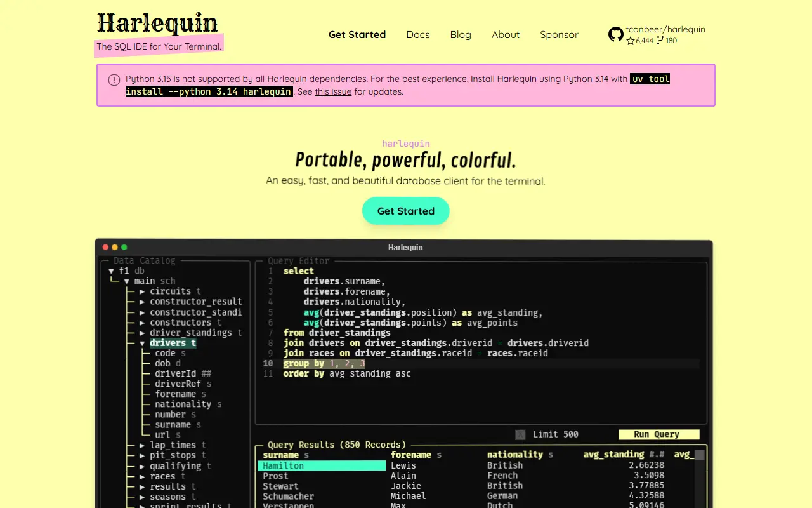This screenshot has width=812, height=508.
Task: Select the driverRef column in the catalog
Action: pyautogui.click(x=183, y=384)
